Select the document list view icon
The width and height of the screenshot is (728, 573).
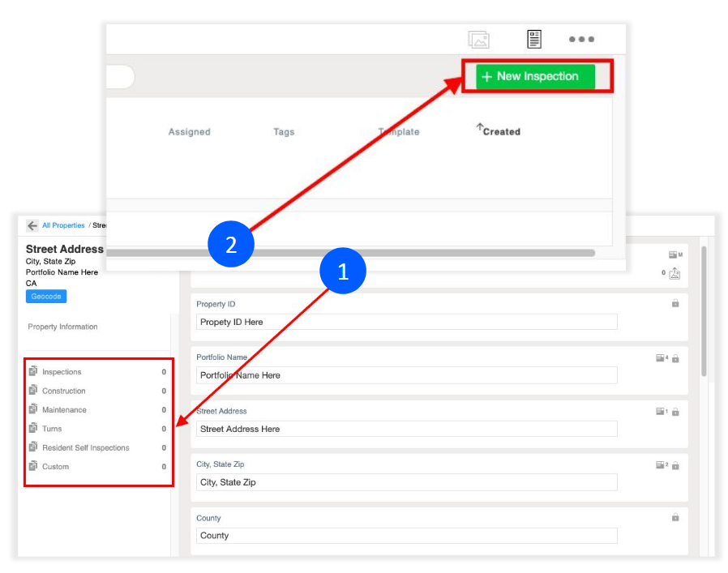pyautogui.click(x=534, y=39)
